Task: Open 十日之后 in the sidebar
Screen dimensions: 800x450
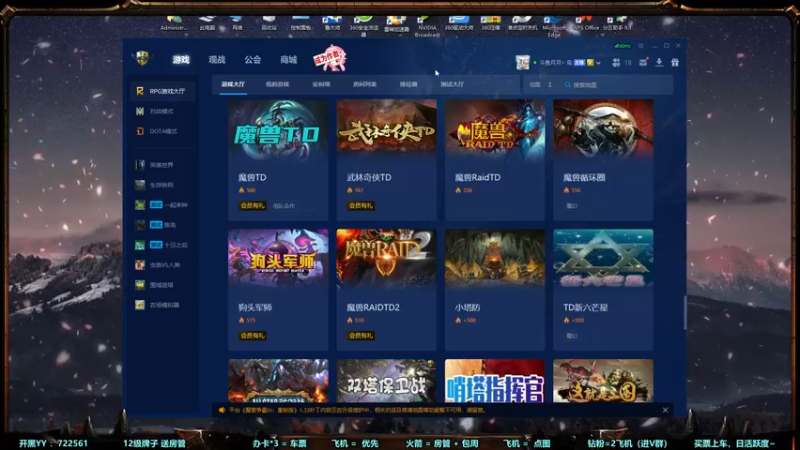Action: click(x=162, y=245)
